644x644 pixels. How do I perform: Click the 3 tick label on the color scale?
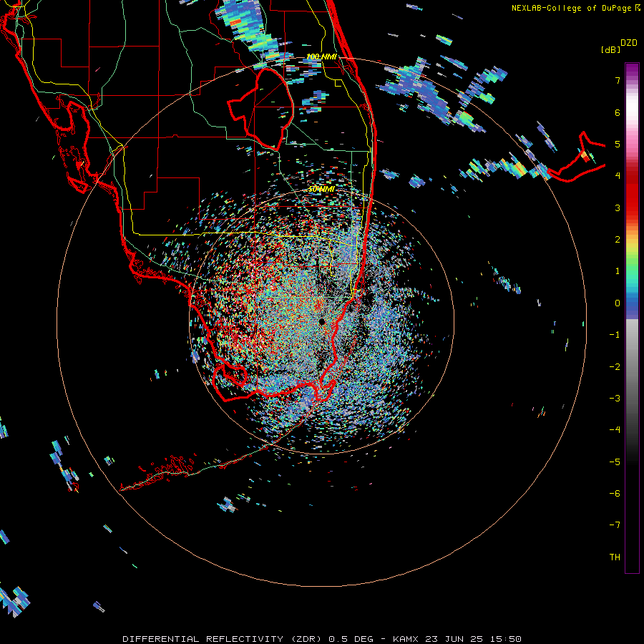point(618,208)
